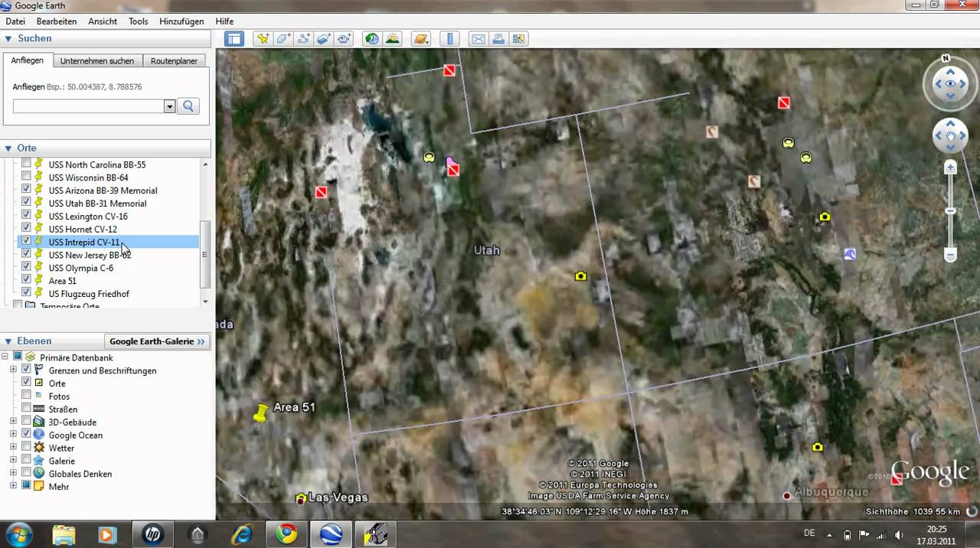This screenshot has width=980, height=548.
Task: Select the USS Hornet CV-12 place
Action: (x=83, y=229)
